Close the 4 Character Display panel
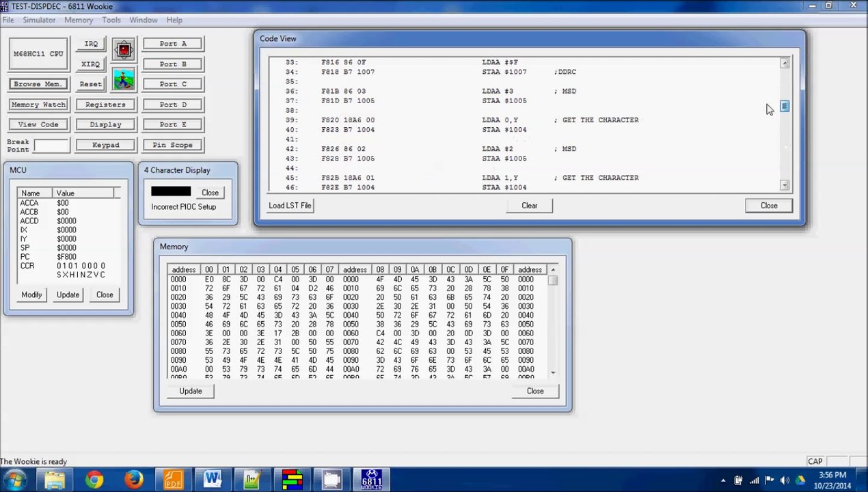868x492 pixels. pyautogui.click(x=210, y=193)
